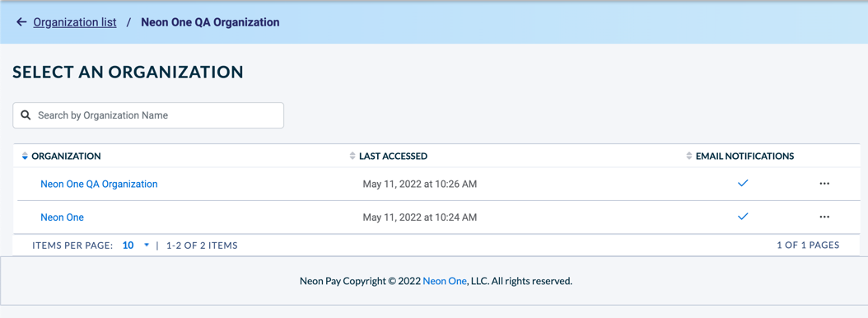Open the Neon One organization link
The height and width of the screenshot is (318, 868).
pyautogui.click(x=62, y=217)
